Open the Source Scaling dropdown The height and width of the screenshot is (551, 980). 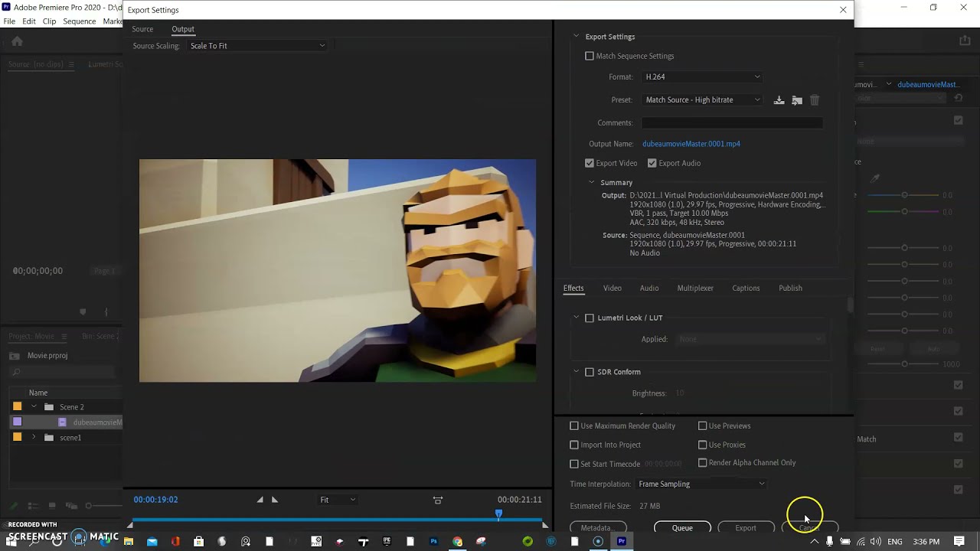click(257, 46)
